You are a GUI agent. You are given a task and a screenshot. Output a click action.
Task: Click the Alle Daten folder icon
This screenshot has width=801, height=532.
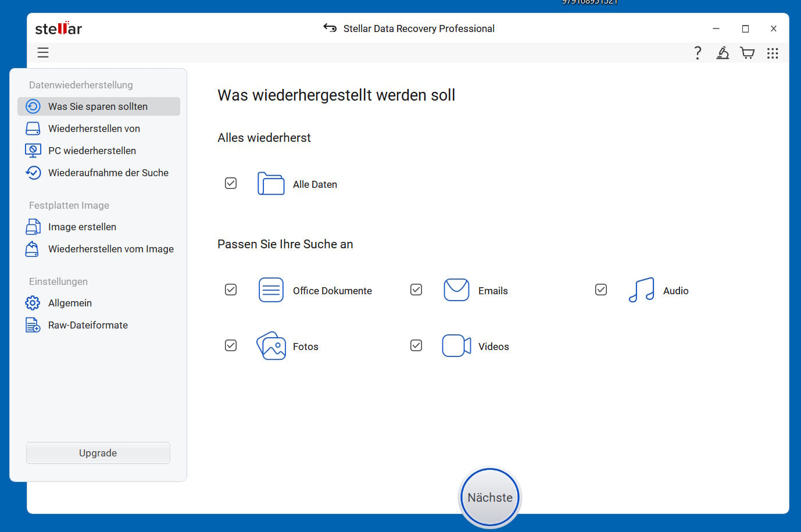click(271, 184)
